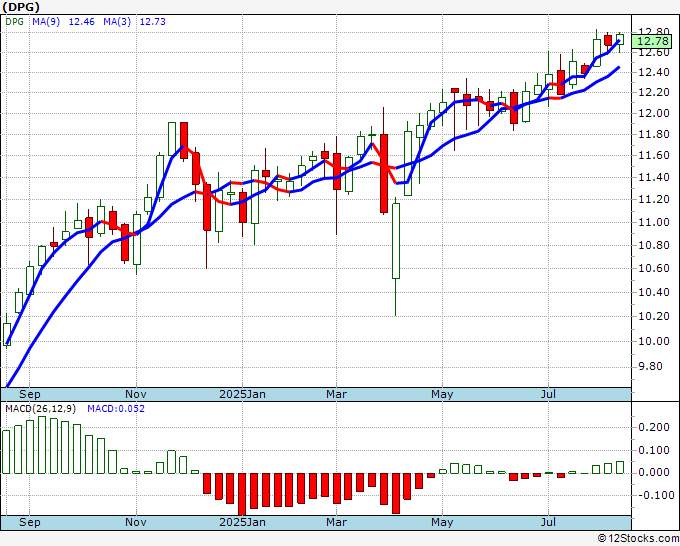Click Sep on the price chart time axis
The height and width of the screenshot is (546, 680).
point(29,394)
